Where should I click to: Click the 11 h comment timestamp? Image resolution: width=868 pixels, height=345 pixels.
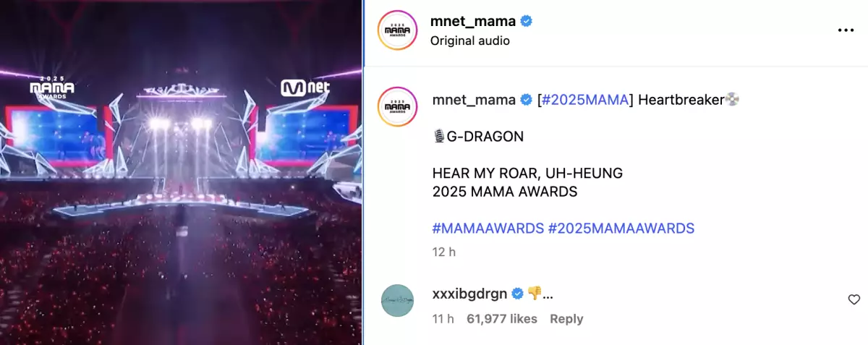[x=443, y=319]
